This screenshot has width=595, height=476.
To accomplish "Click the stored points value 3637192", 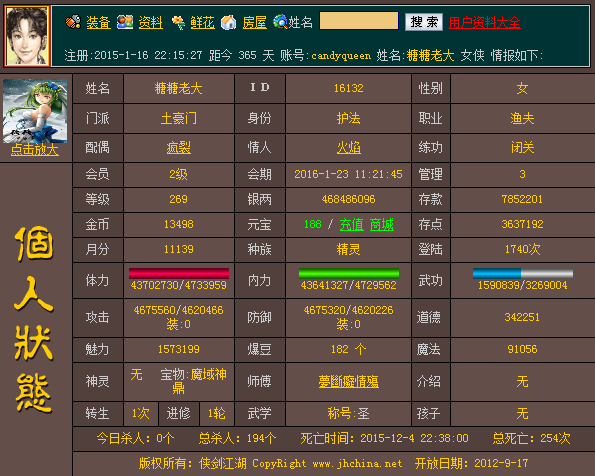I will (x=523, y=224).
